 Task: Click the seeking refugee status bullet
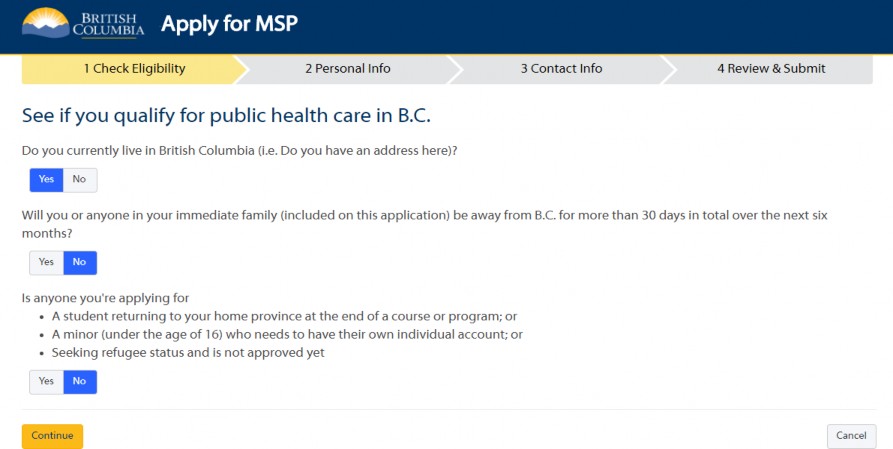pyautogui.click(x=188, y=353)
